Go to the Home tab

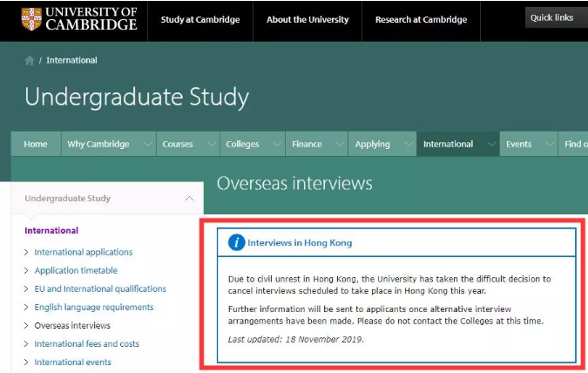click(x=36, y=145)
